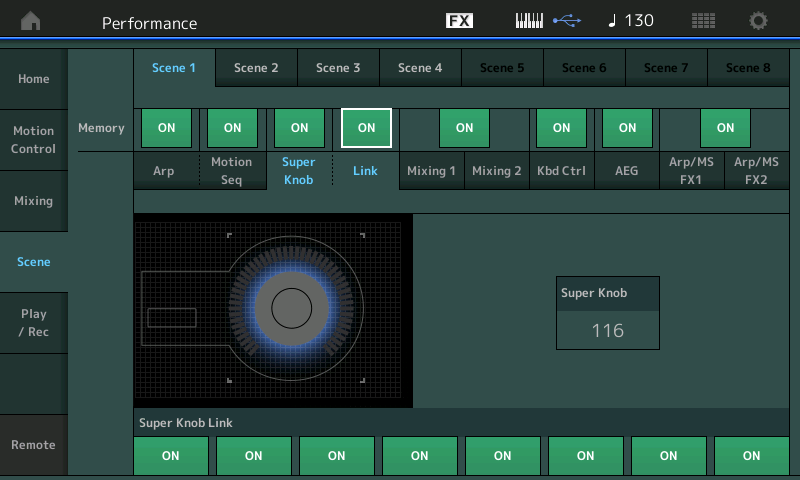Screen dimensions: 800x480
Task: Switch to the Scene 2 tab
Action: pos(256,68)
